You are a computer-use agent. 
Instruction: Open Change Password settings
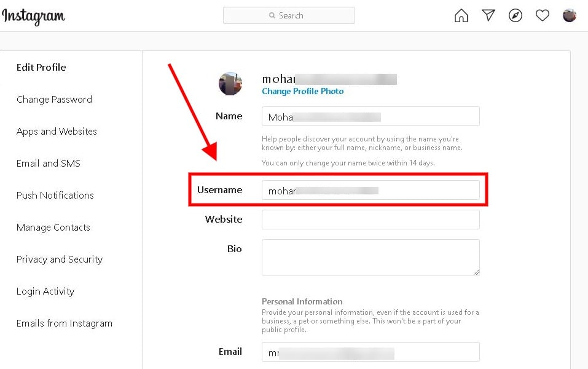pyautogui.click(x=54, y=100)
